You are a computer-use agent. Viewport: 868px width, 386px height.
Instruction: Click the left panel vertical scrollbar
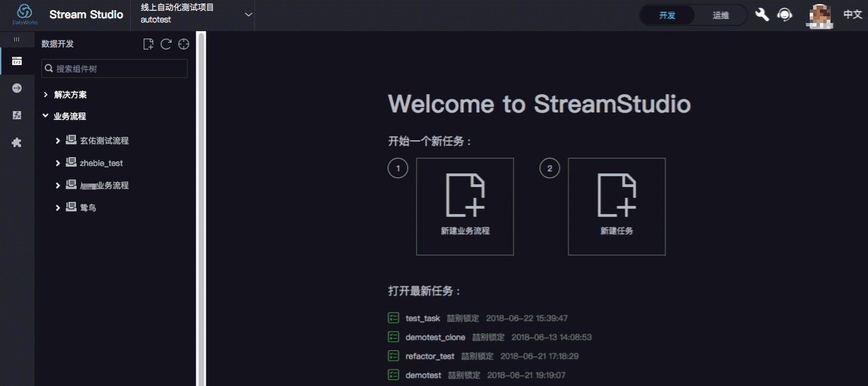201,209
